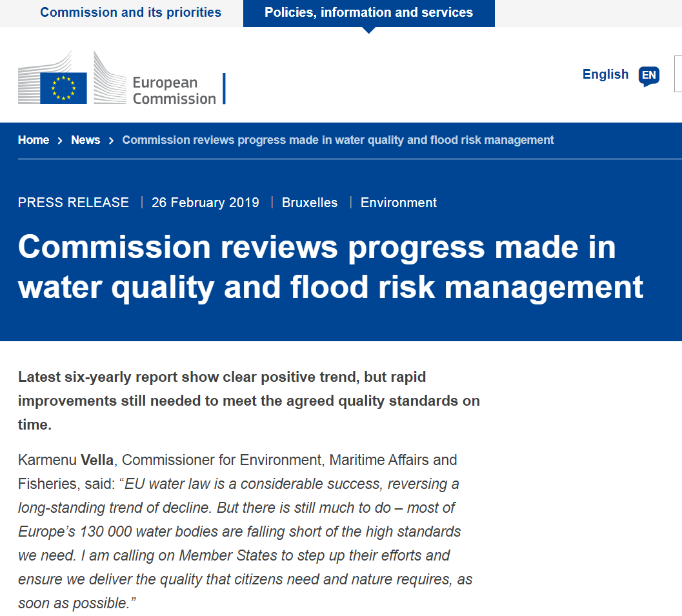
Task: Click the Bruxelles location label
Action: [310, 203]
